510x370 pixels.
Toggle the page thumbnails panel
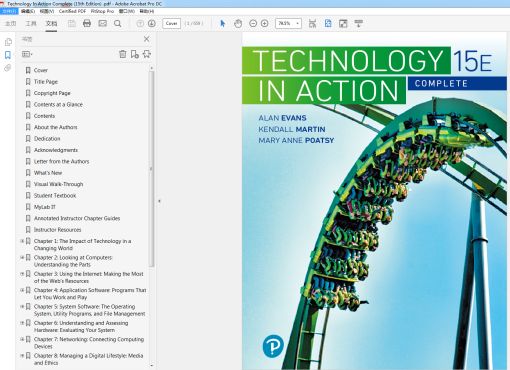(x=8, y=42)
